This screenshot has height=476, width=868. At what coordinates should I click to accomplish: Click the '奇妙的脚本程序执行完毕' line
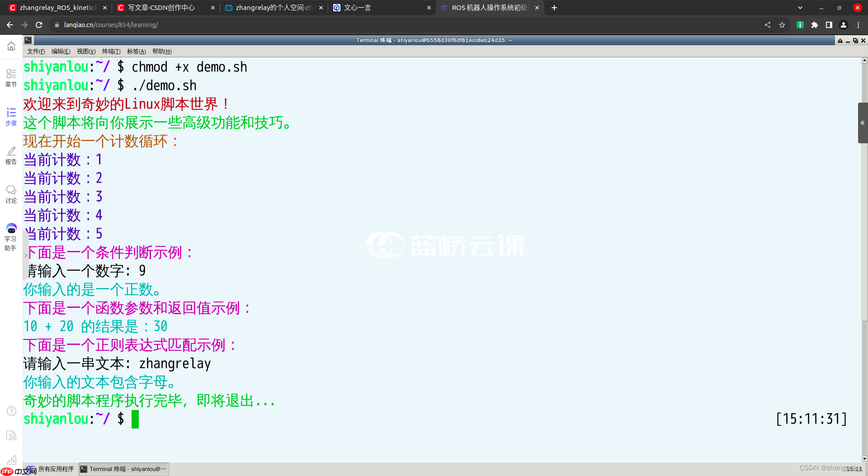(x=149, y=401)
